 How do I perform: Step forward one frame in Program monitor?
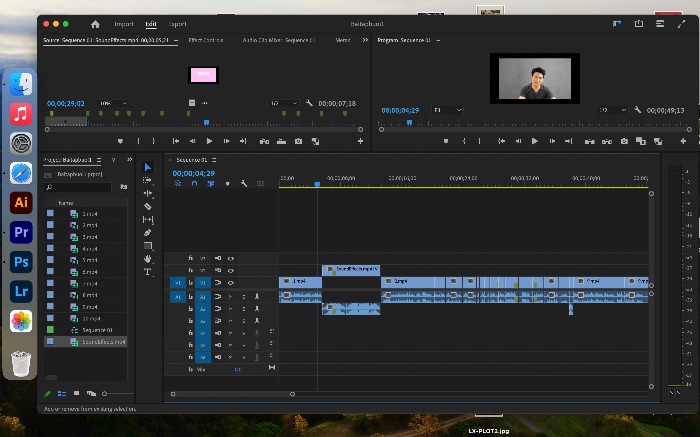coord(552,141)
